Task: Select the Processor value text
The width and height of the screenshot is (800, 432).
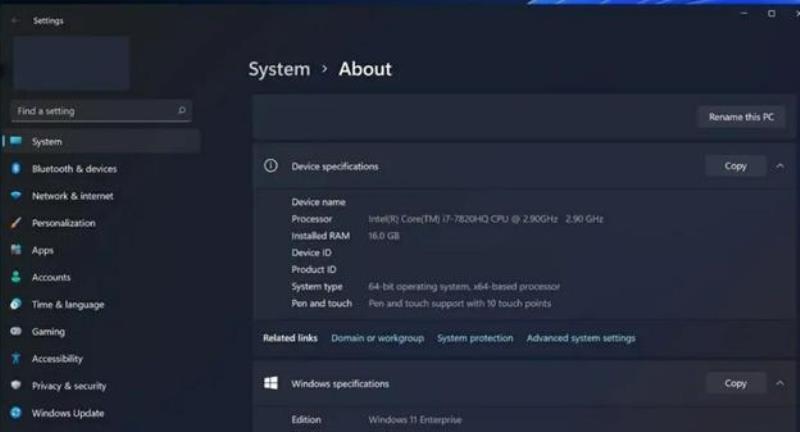Action: [485, 219]
